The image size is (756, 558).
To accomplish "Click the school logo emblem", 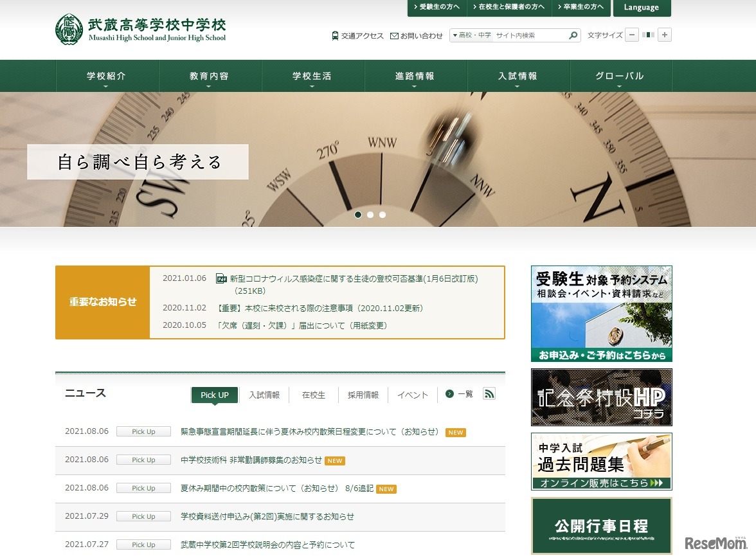I will pos(69,28).
